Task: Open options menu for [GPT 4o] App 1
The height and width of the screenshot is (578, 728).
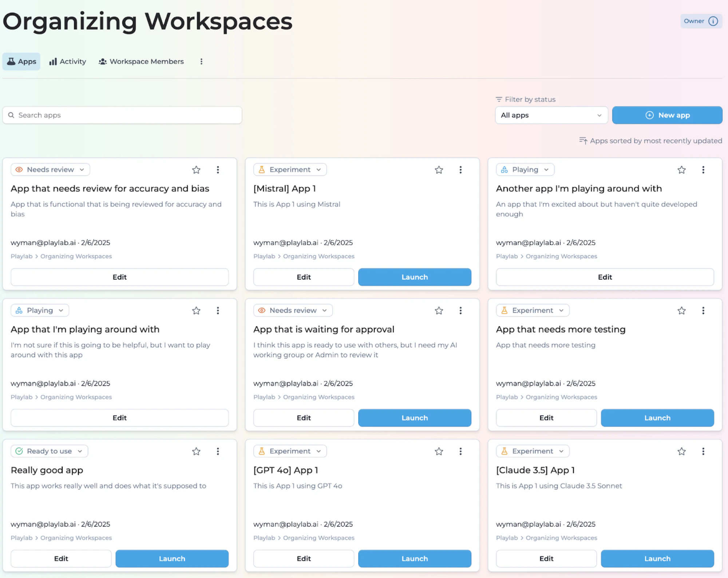Action: [x=460, y=451]
